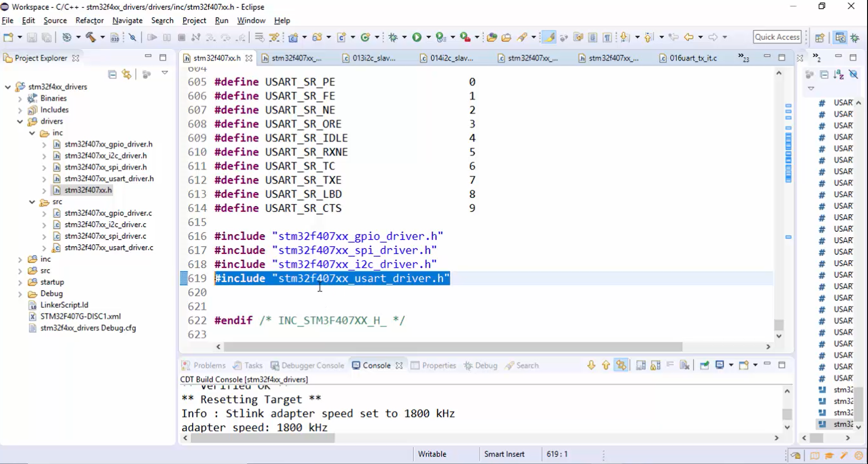Image resolution: width=868 pixels, height=464 pixels.
Task: Click the New file wizard icon
Action: [8, 37]
